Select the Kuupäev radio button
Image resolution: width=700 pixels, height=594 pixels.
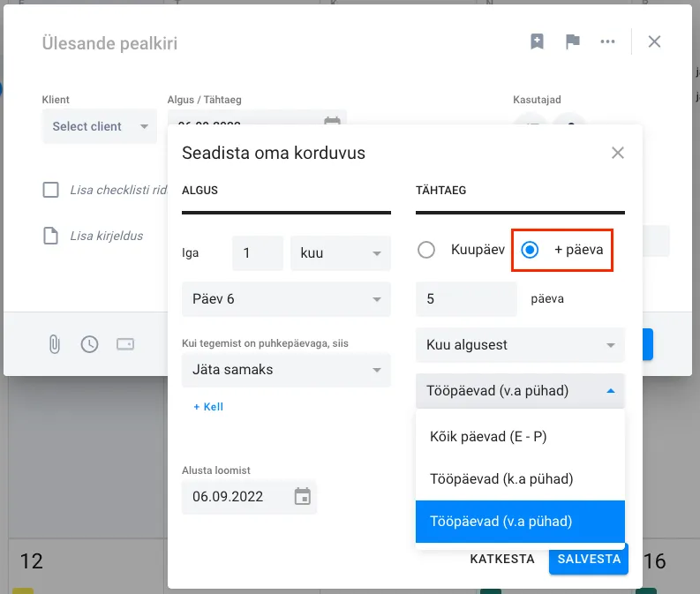(x=426, y=250)
